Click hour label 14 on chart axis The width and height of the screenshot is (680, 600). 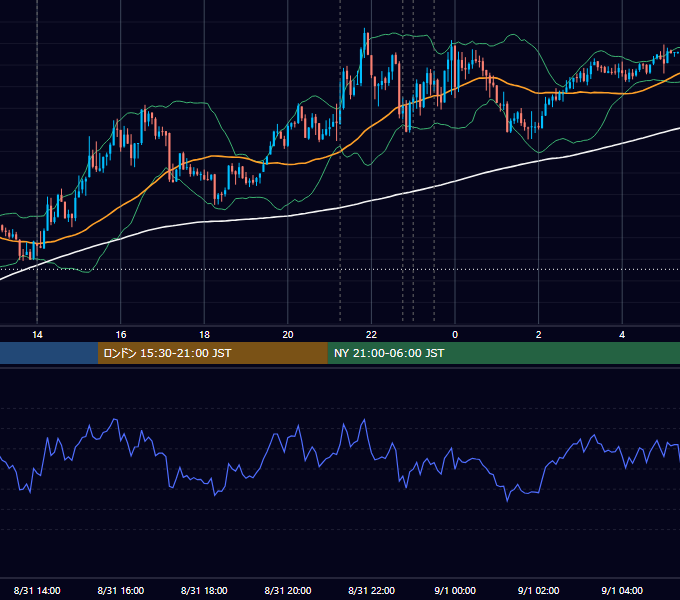coord(37,335)
